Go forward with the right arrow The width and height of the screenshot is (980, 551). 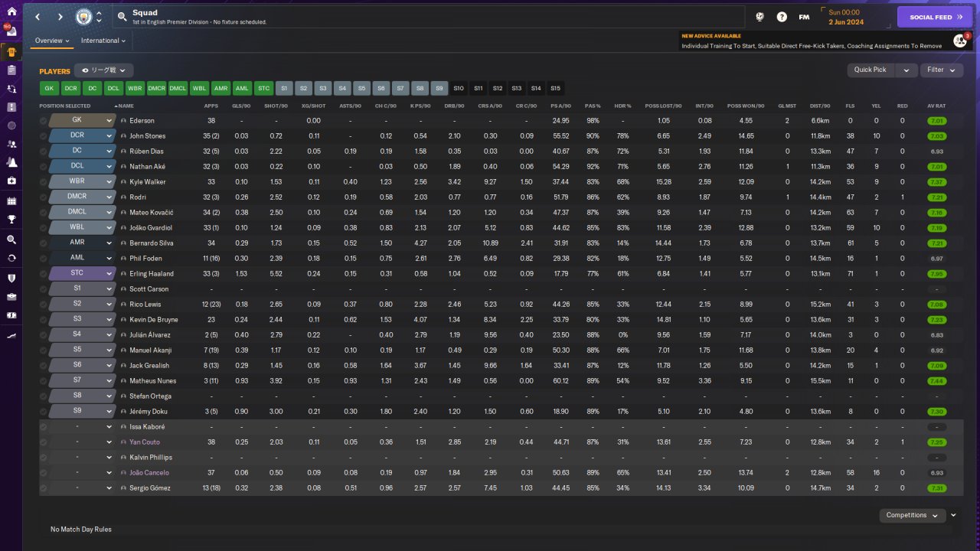coord(60,16)
